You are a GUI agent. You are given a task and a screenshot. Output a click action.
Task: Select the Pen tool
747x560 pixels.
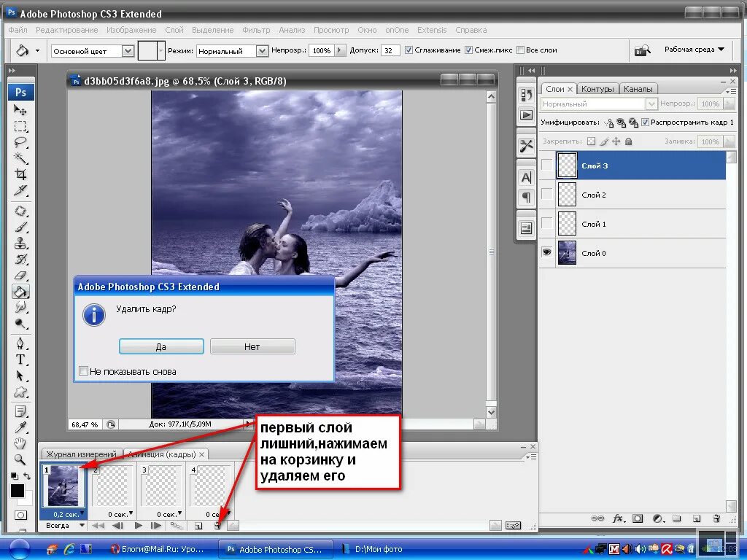coord(20,343)
